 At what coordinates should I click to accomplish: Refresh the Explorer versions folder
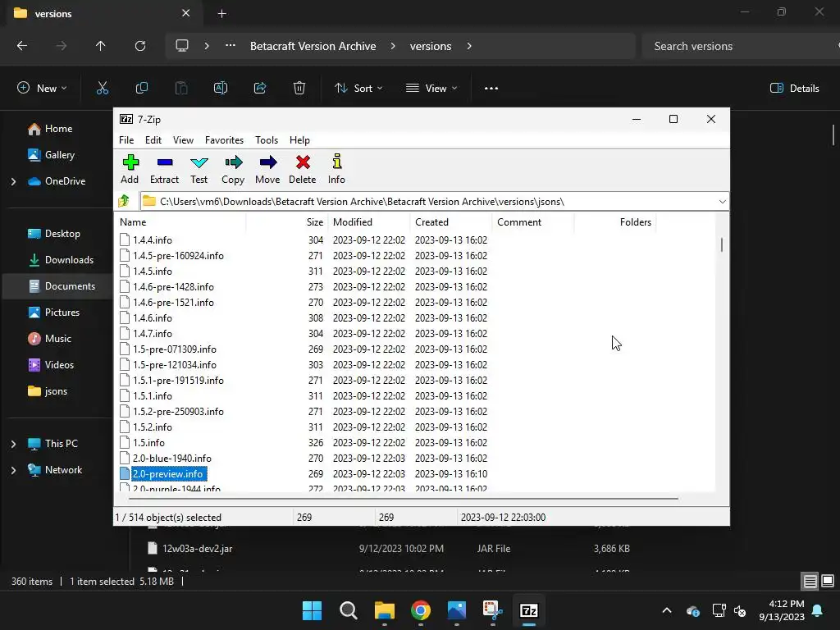pyautogui.click(x=140, y=46)
